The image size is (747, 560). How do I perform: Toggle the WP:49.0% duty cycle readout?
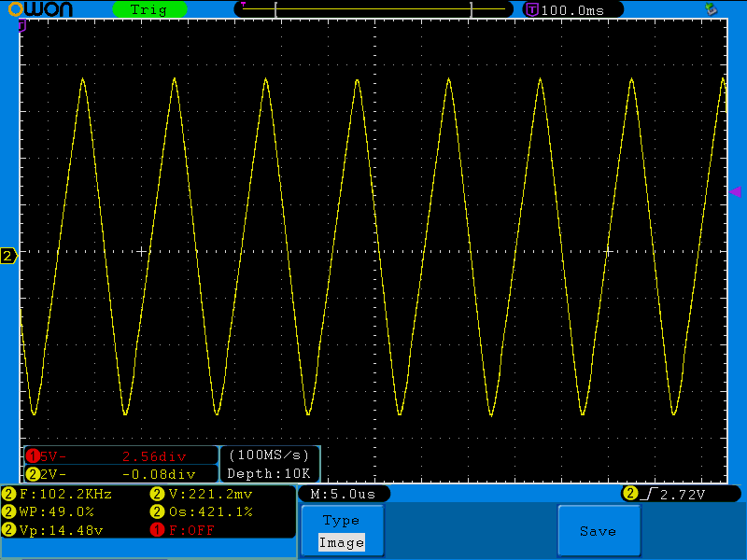point(56,512)
